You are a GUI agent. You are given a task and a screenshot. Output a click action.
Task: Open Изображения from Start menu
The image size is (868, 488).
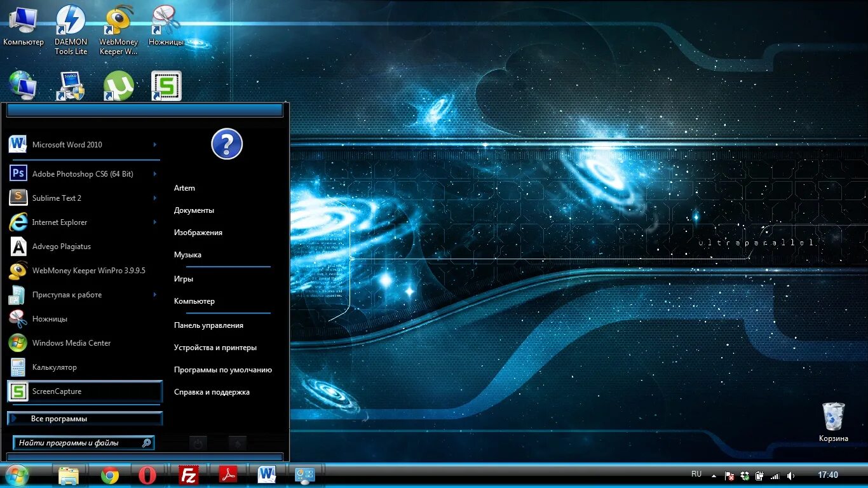coord(198,233)
